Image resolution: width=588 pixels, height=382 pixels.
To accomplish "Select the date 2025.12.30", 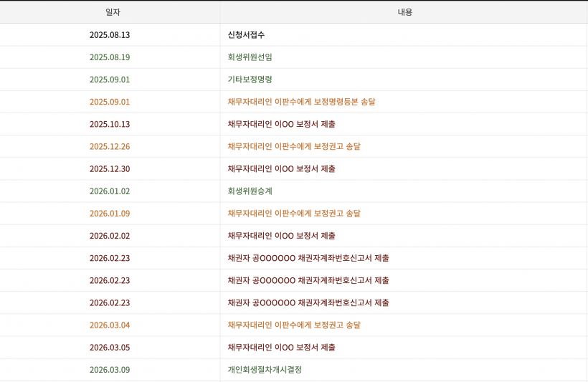I will pos(110,168).
